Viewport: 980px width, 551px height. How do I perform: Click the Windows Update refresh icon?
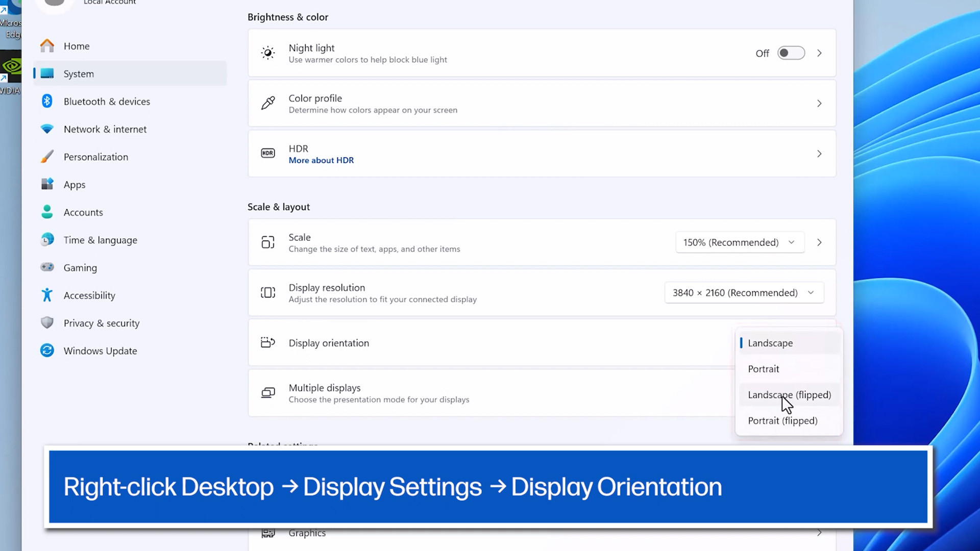47,350
